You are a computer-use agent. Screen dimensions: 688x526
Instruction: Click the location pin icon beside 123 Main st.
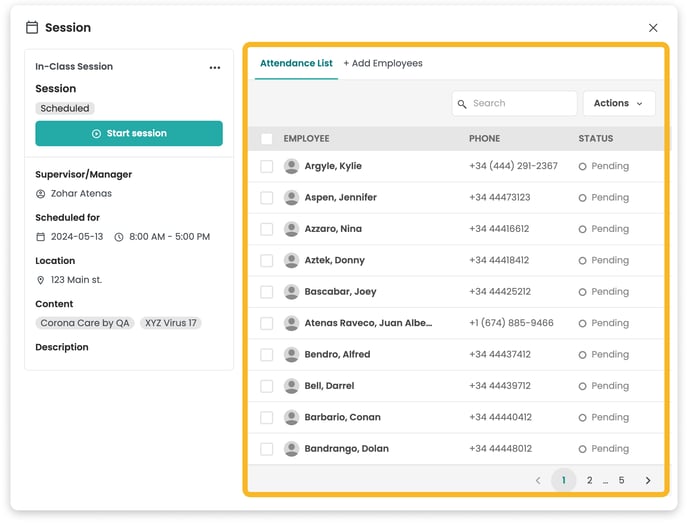[40, 280]
